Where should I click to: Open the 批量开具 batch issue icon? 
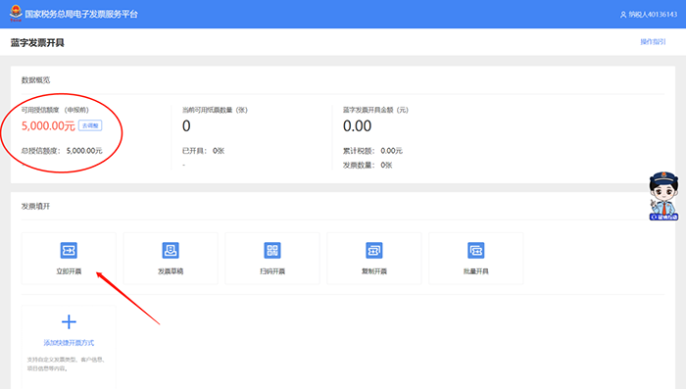(476, 250)
